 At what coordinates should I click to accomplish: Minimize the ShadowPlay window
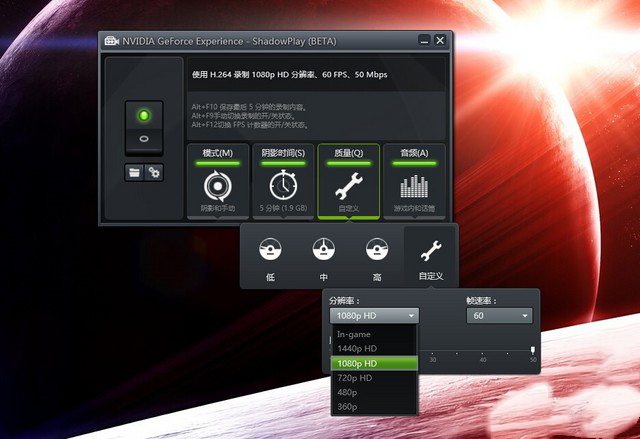point(425,41)
